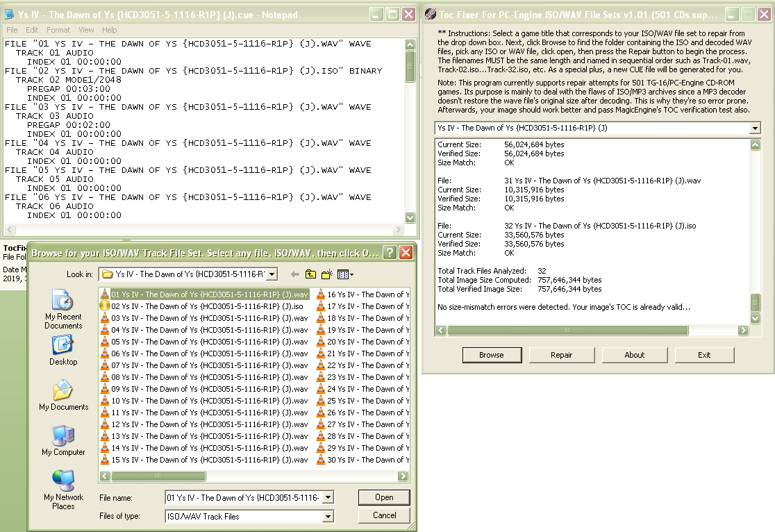Go to Desktop shortcut in browse dialog

[x=63, y=350]
